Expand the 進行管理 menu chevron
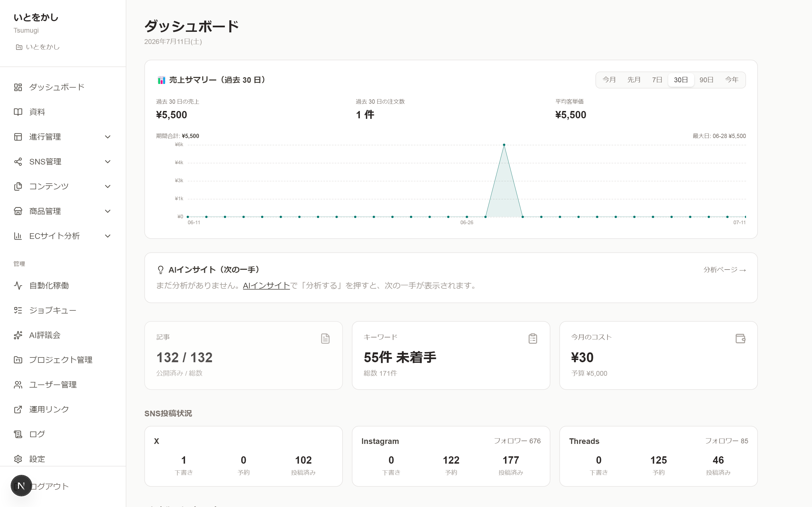 (x=108, y=137)
